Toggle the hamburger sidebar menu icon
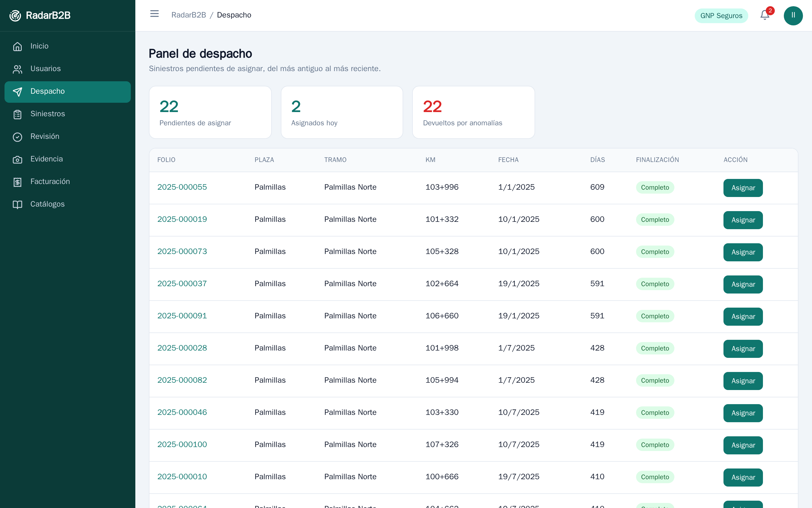The width and height of the screenshot is (812, 508). (x=154, y=14)
